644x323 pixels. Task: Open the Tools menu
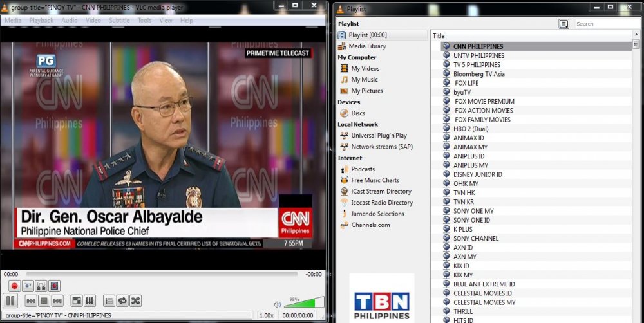pyautogui.click(x=144, y=20)
